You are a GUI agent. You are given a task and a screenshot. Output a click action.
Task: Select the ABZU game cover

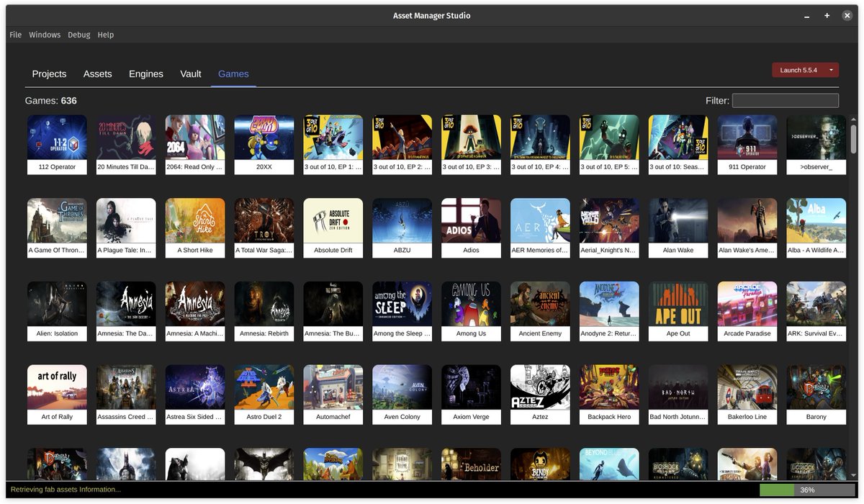[402, 220]
